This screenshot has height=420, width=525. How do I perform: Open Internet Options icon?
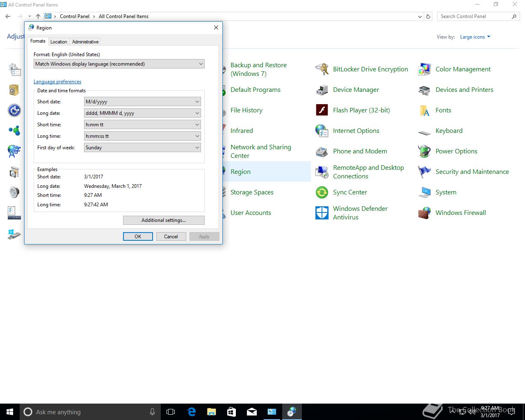click(x=322, y=131)
